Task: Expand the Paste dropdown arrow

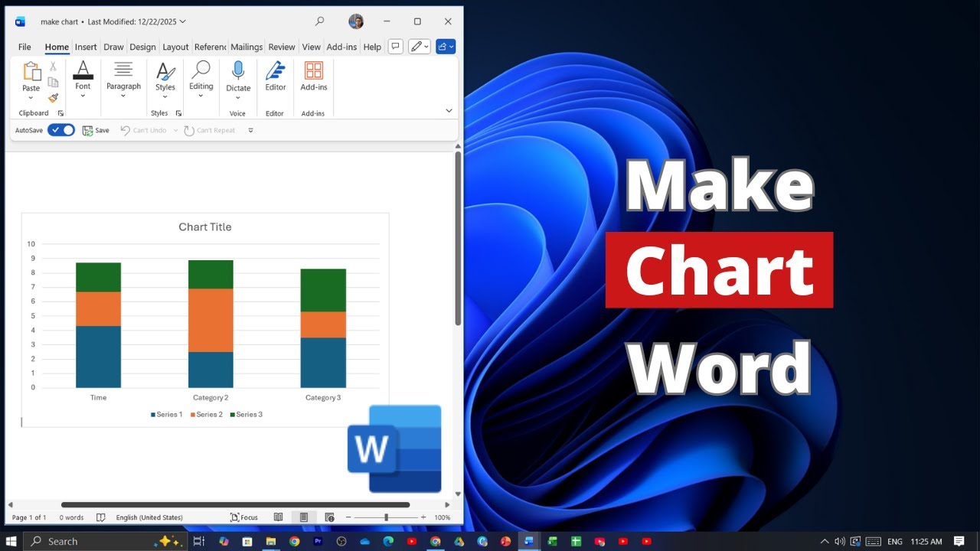Action: (x=31, y=98)
